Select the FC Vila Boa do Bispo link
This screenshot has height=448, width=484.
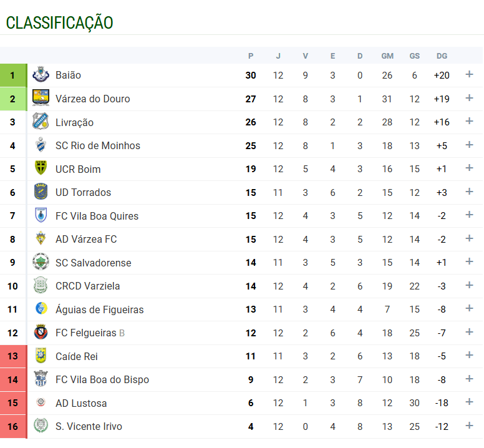102,379
